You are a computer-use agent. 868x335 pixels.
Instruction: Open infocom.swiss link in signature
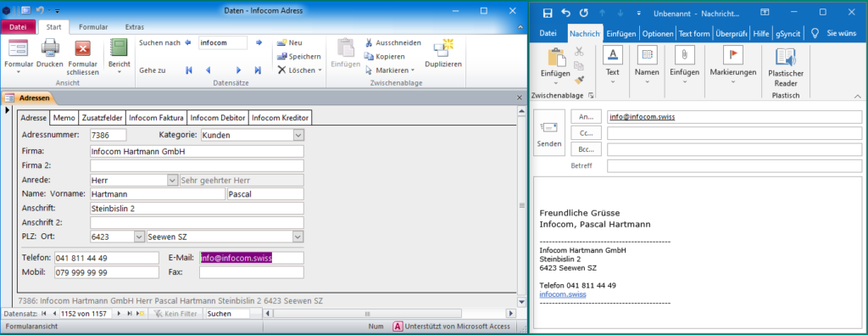click(563, 294)
